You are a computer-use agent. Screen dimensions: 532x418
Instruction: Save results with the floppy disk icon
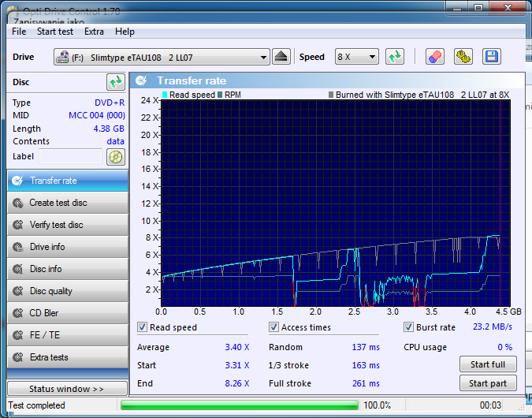[491, 57]
